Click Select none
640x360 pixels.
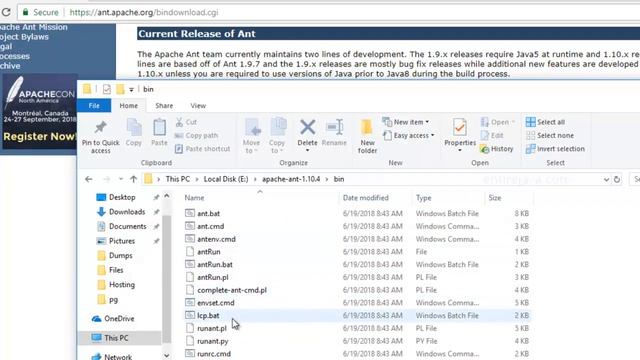point(550,136)
